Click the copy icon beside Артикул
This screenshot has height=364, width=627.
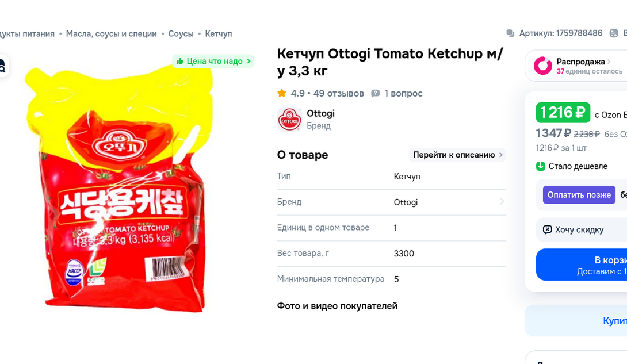pos(510,33)
